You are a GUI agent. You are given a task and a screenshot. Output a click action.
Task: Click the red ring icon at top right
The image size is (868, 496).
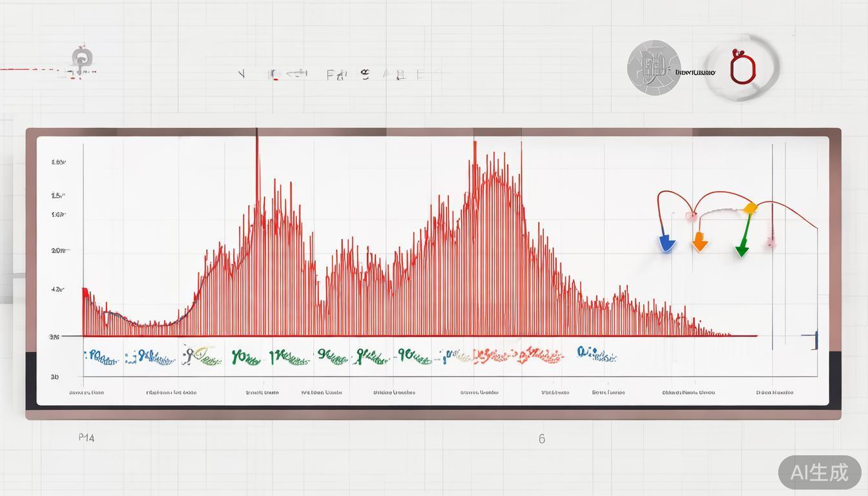(742, 68)
